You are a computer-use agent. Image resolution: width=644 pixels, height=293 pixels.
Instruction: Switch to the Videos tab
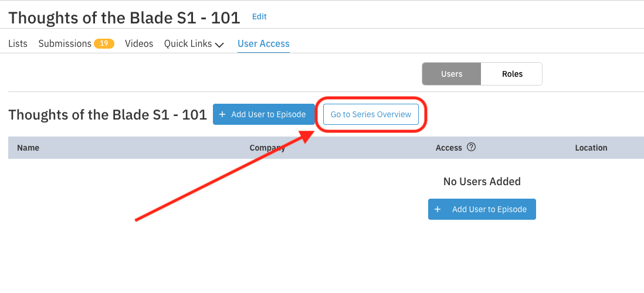click(139, 44)
